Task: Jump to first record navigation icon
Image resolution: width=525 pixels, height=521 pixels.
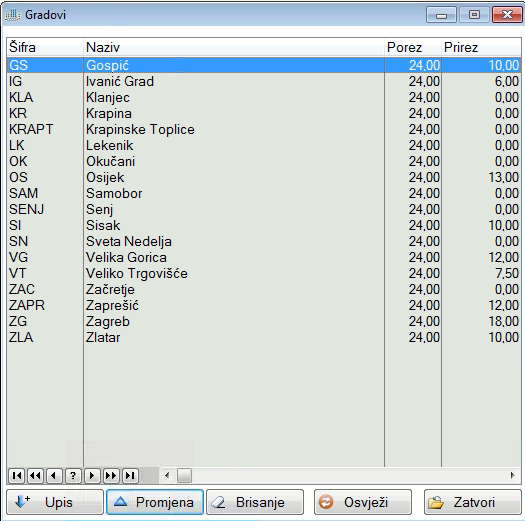Action: pos(16,475)
